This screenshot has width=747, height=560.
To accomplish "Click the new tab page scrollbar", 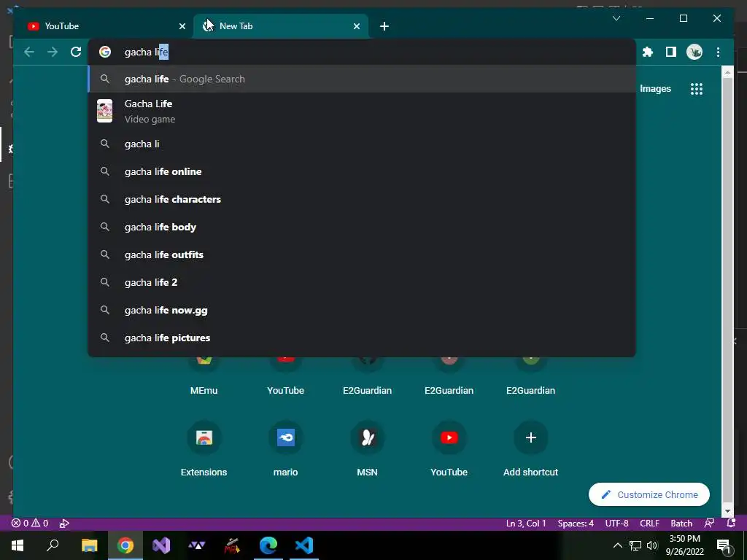I will (727, 292).
